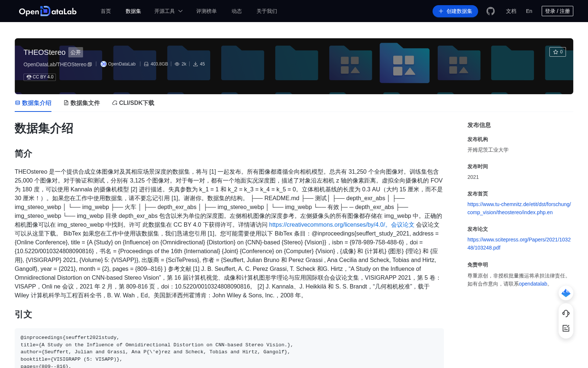588x368 pixels.
Task: Open the tu-chemnitz.de homepage link
Action: pos(519,208)
